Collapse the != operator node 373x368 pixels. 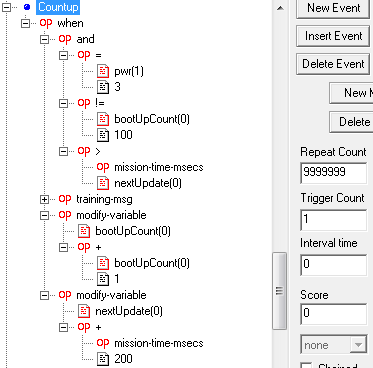[x=63, y=103]
